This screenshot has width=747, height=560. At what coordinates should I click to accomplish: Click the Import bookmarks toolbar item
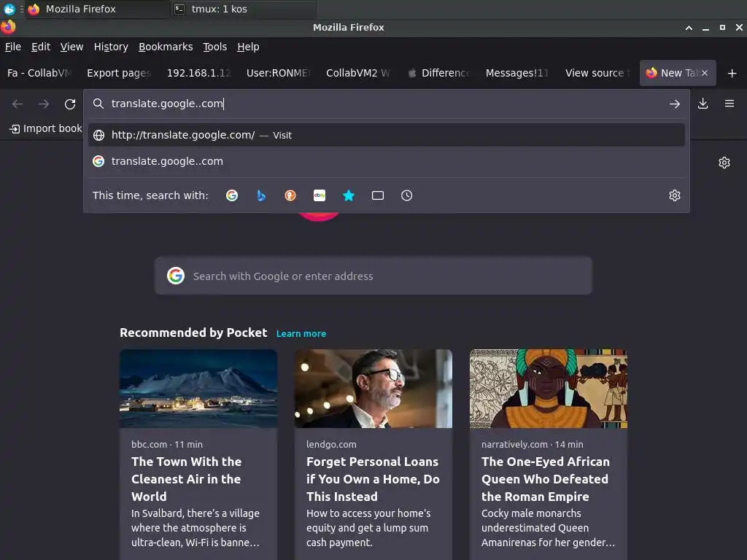tap(46, 128)
